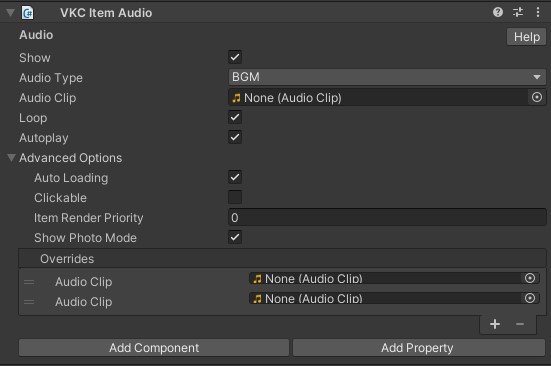The height and width of the screenshot is (366, 551).
Task: Open object picker for second override clip
Action: (530, 298)
